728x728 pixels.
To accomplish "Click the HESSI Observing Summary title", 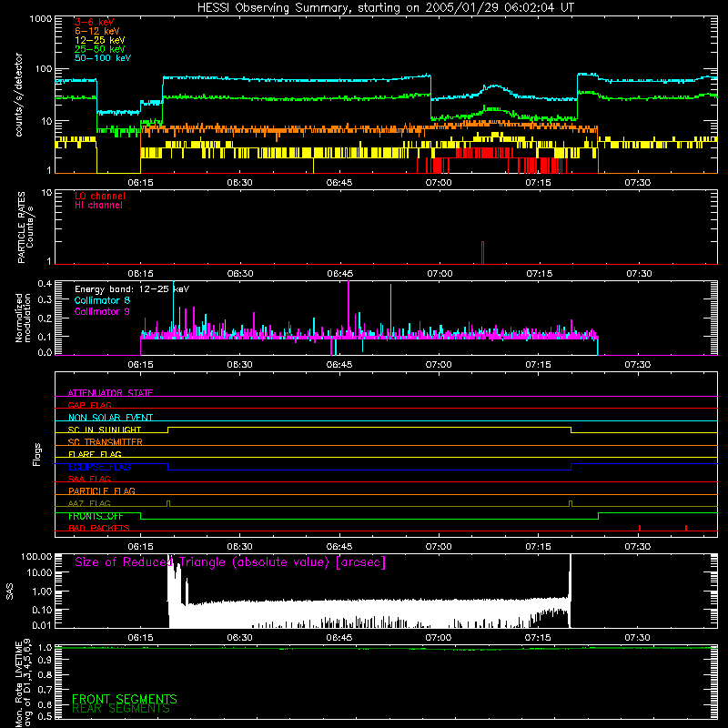I will [386, 8].
